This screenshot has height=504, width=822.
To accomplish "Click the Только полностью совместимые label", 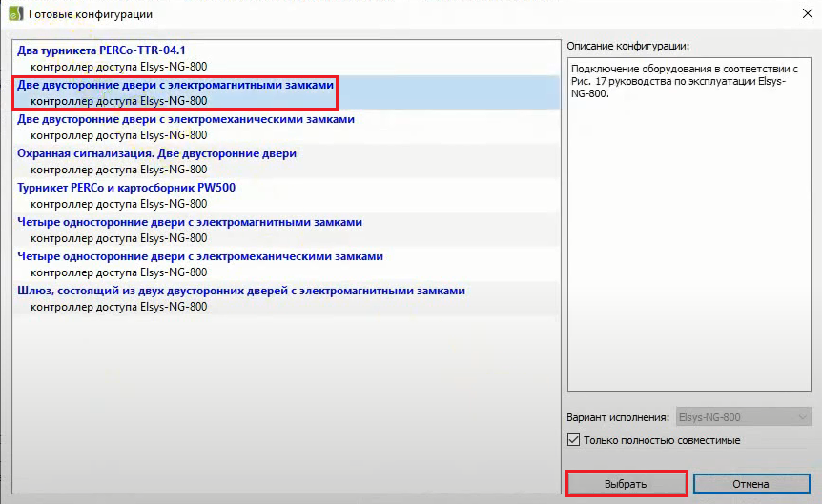I will pos(662,440).
